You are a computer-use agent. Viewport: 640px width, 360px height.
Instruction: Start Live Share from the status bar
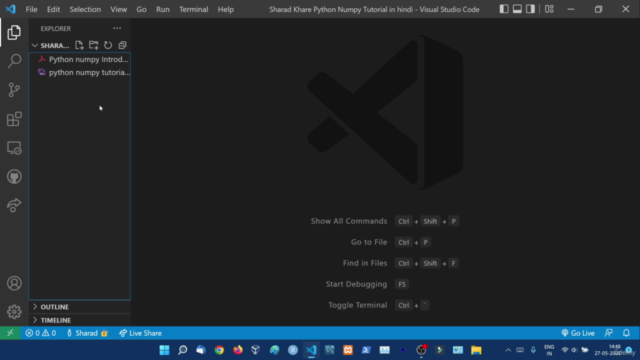140,333
